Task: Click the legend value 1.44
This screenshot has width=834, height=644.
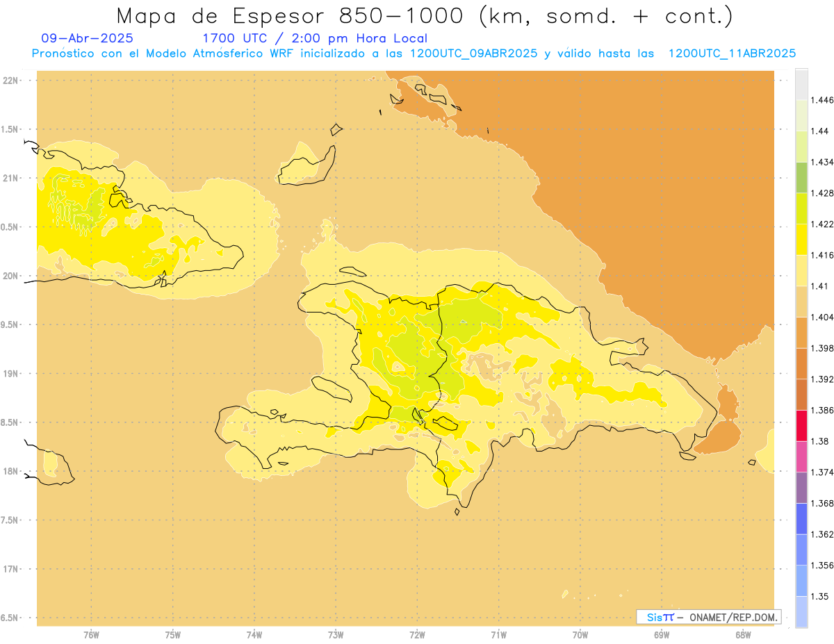Action: (819, 131)
